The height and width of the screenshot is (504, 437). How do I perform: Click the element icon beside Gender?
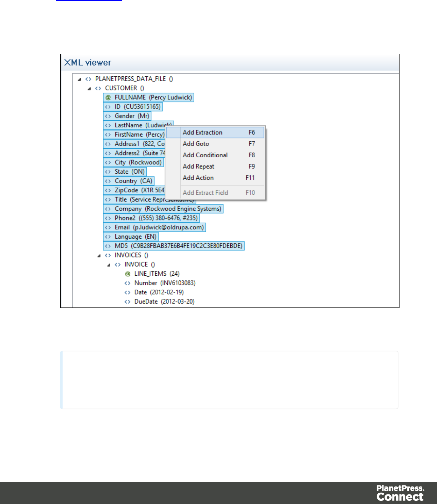coord(108,116)
